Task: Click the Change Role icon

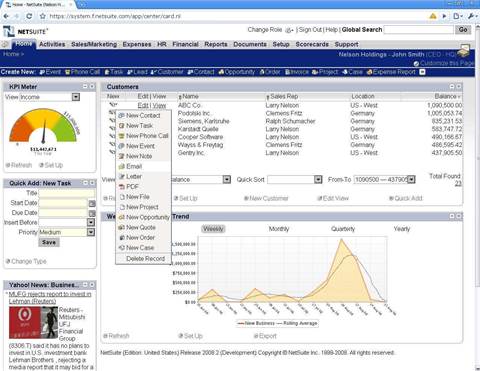Action: 289,30
